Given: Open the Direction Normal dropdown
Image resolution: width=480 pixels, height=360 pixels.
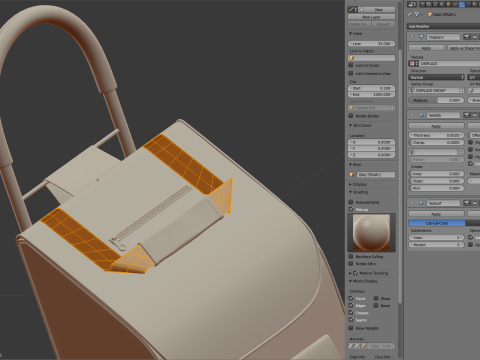Looking at the screenshot, I should (x=436, y=77).
